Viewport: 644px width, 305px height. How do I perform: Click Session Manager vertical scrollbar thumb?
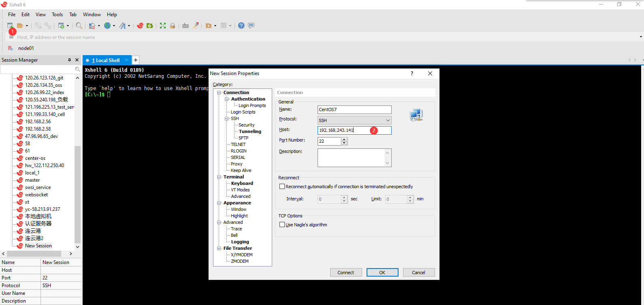pos(77,194)
